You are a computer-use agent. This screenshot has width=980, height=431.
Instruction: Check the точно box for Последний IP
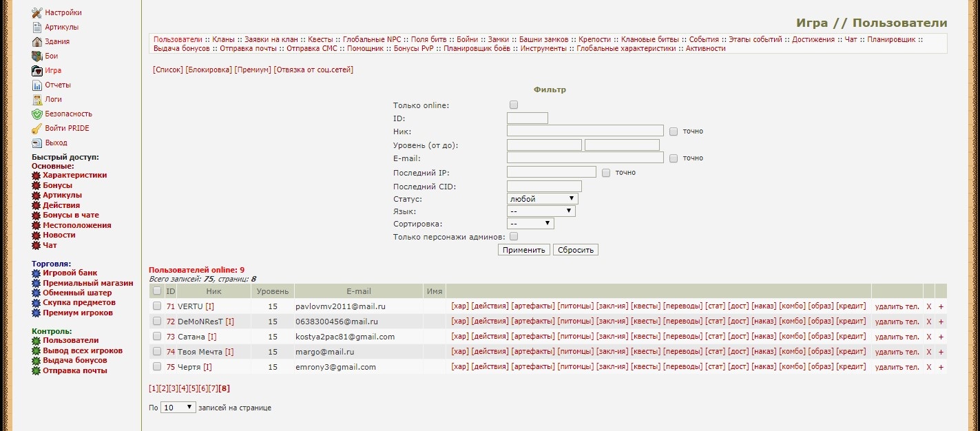click(x=606, y=173)
